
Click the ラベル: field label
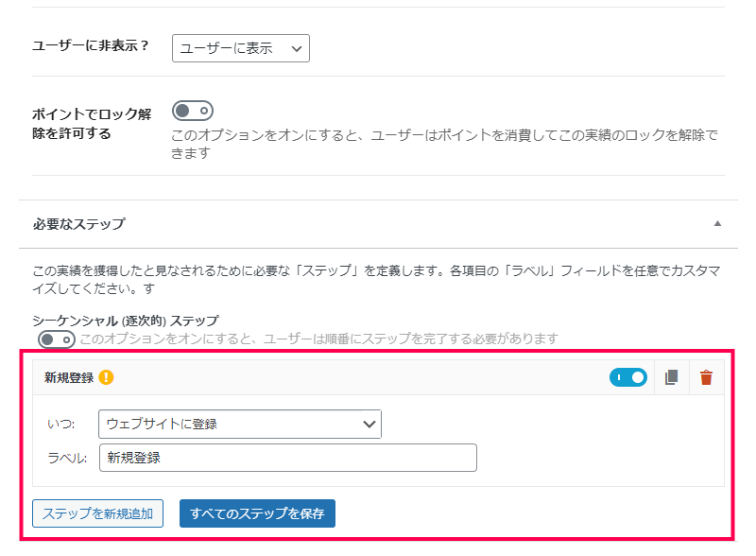pyautogui.click(x=67, y=458)
